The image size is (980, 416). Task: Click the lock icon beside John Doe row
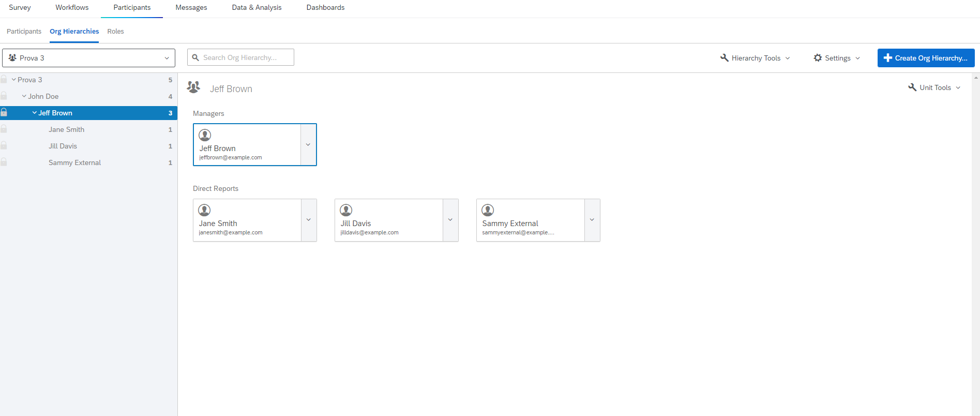click(4, 96)
